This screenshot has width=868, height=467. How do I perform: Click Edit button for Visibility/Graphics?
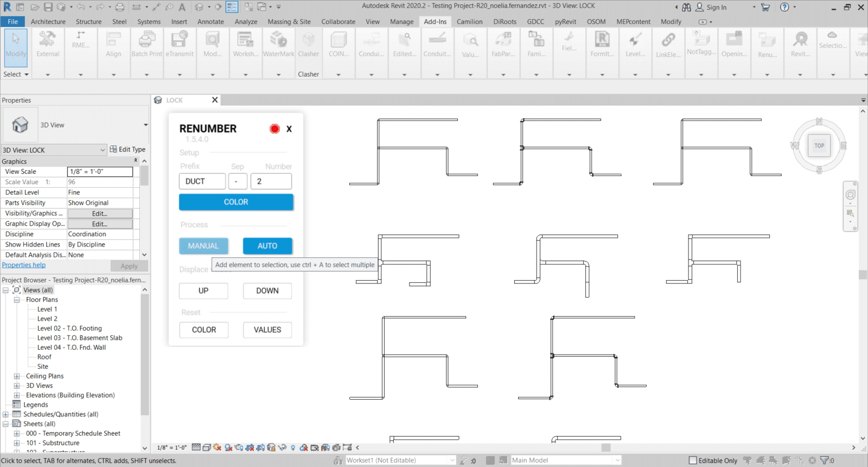tap(100, 213)
